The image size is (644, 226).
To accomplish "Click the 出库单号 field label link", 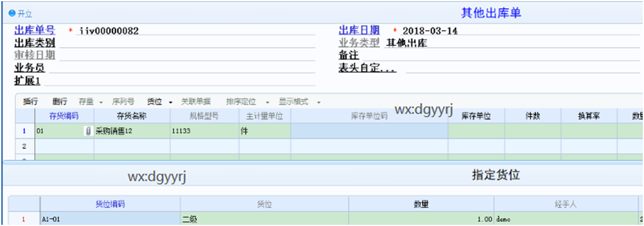I will (x=35, y=31).
